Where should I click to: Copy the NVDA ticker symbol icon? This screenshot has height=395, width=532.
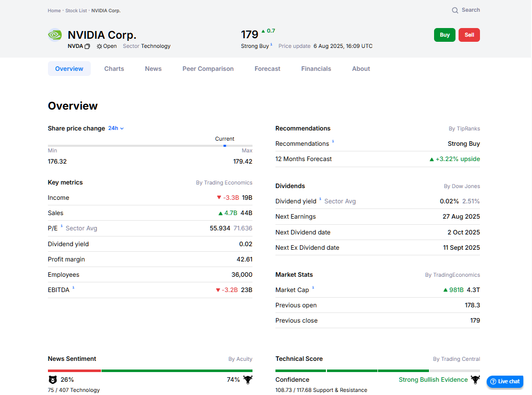tap(87, 46)
